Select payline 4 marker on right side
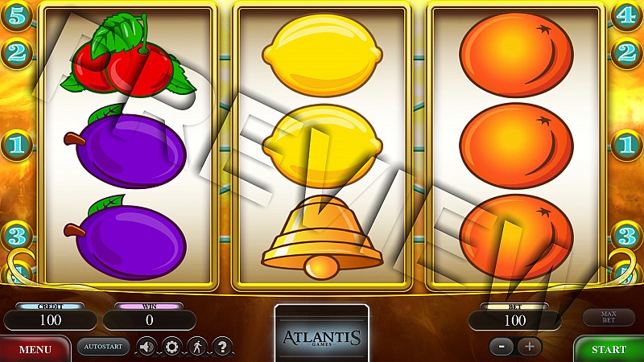The height and width of the screenshot is (362, 644). click(627, 16)
